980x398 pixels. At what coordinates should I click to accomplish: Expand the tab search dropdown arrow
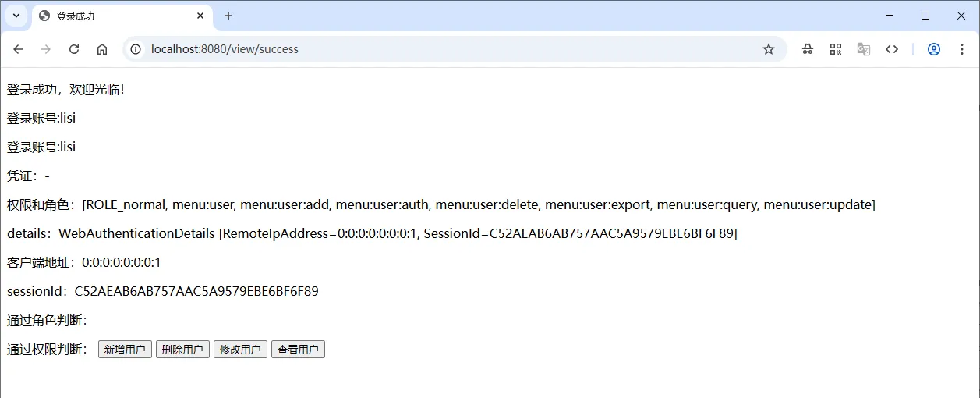click(x=16, y=16)
